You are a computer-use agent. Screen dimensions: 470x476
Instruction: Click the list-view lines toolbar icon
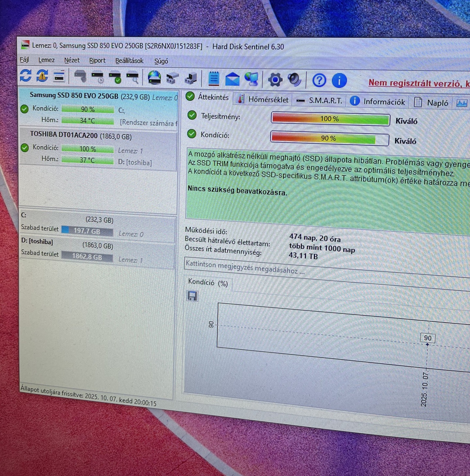[x=59, y=76]
